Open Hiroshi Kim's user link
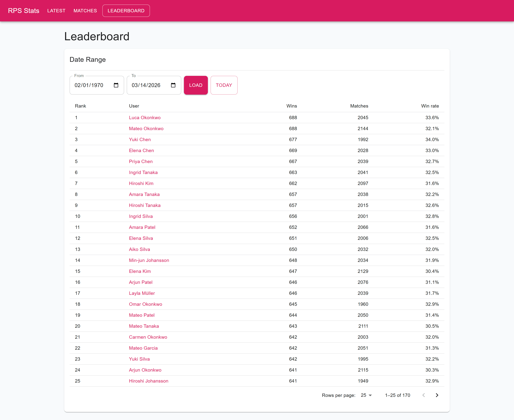Viewport: 514px width, 420px height. [141, 183]
